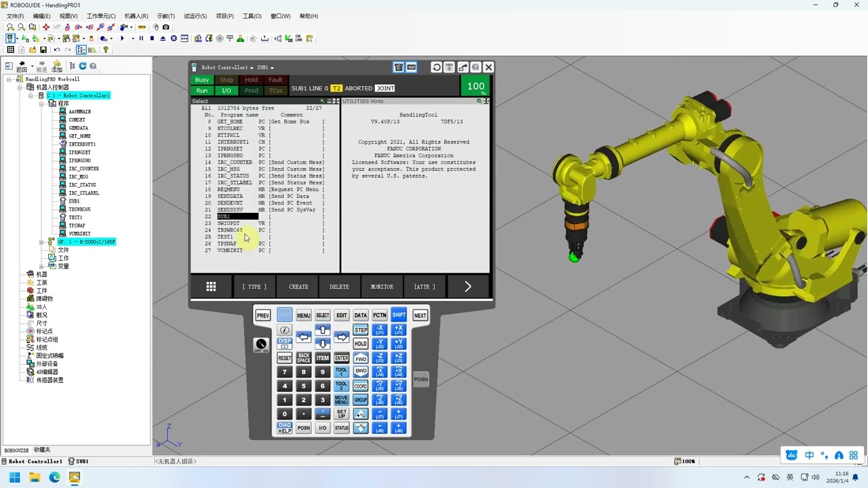Select IRC_COUNTER program in tree
Viewport: 868px width, 488px height.
coord(83,169)
